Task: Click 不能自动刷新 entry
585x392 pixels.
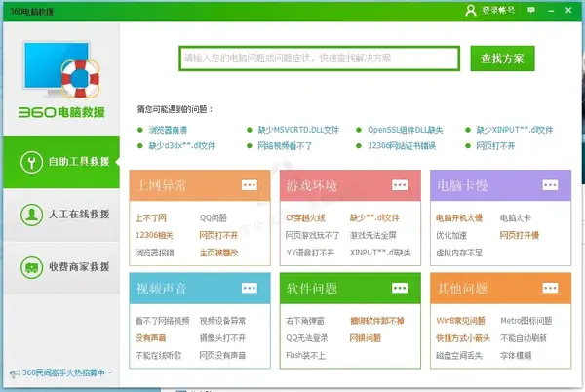Action: coord(523,338)
